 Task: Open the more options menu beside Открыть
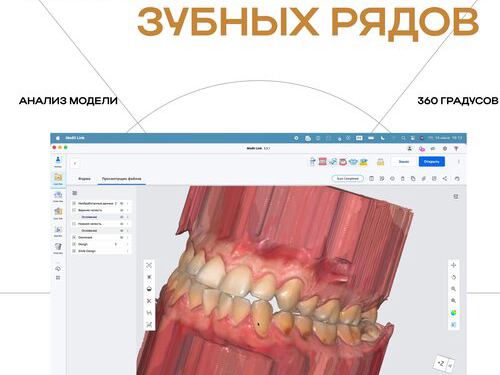point(459,162)
